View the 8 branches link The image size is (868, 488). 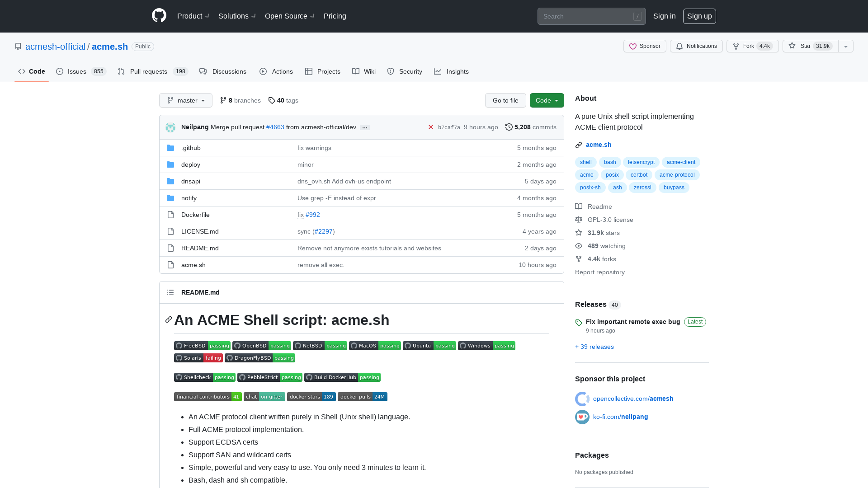tap(241, 100)
